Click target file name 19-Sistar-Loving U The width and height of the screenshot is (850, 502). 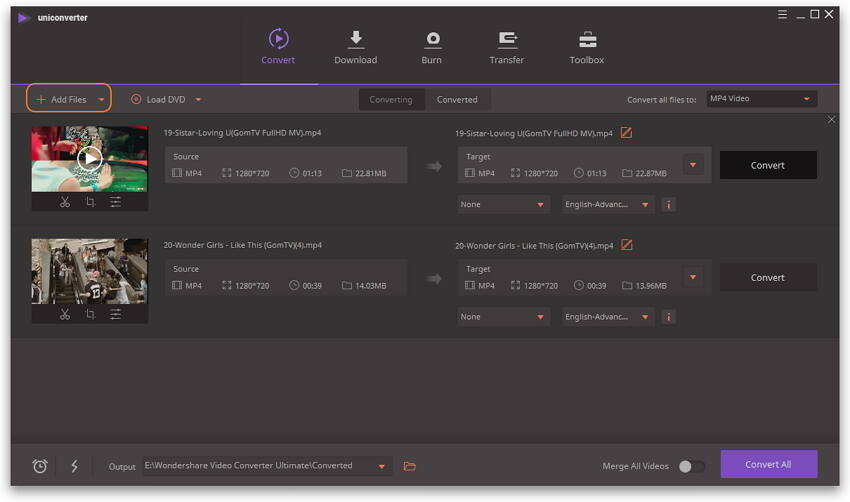tap(534, 133)
